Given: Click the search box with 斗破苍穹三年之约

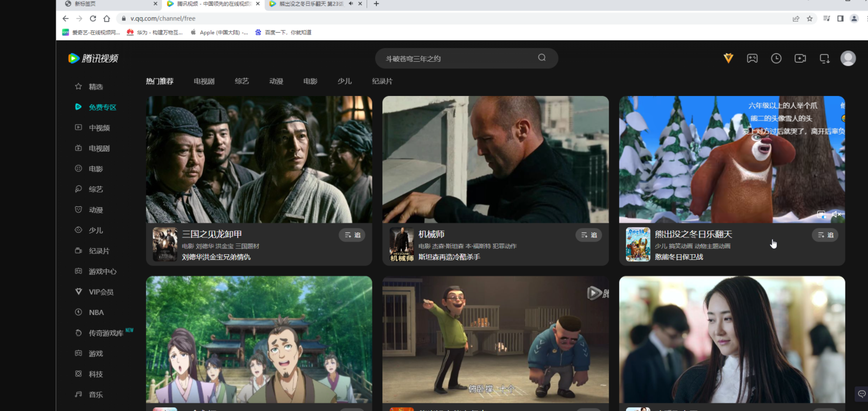Looking at the screenshot, I should (466, 58).
